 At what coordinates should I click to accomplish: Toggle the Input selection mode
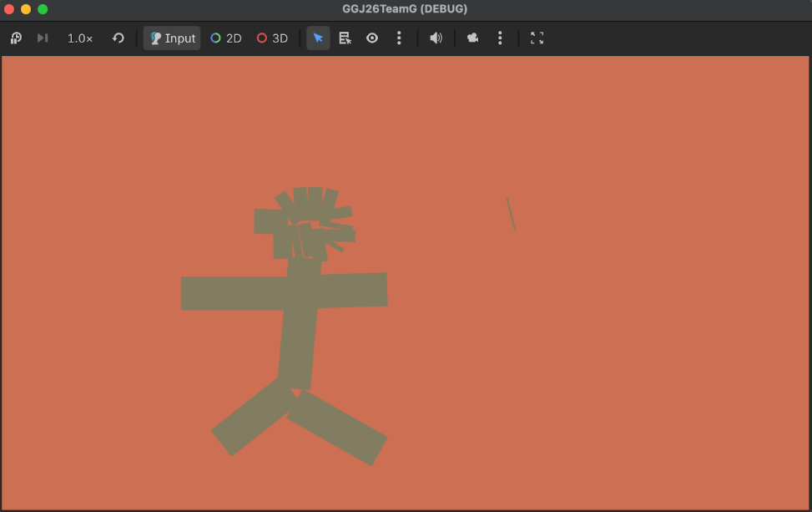coord(172,38)
